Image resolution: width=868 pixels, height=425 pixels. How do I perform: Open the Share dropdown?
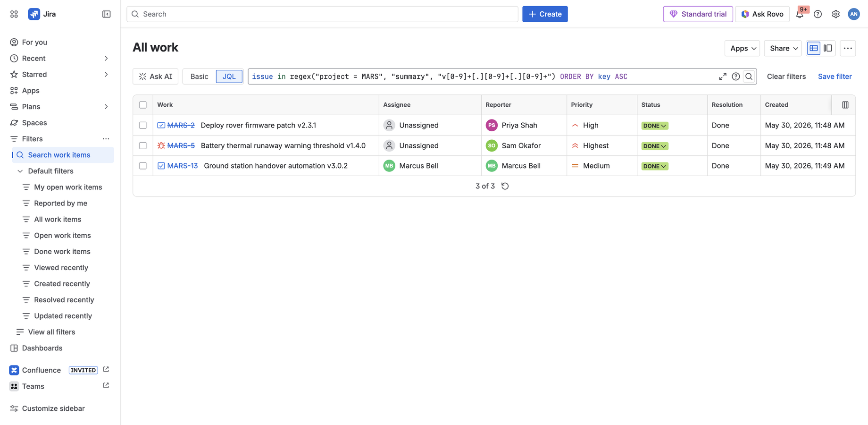point(783,48)
